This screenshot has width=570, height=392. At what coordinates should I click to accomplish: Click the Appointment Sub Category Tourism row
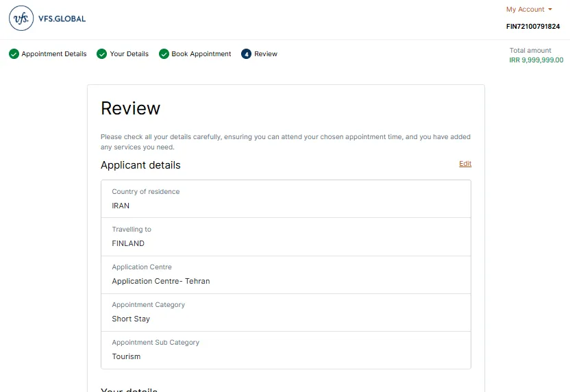point(286,350)
